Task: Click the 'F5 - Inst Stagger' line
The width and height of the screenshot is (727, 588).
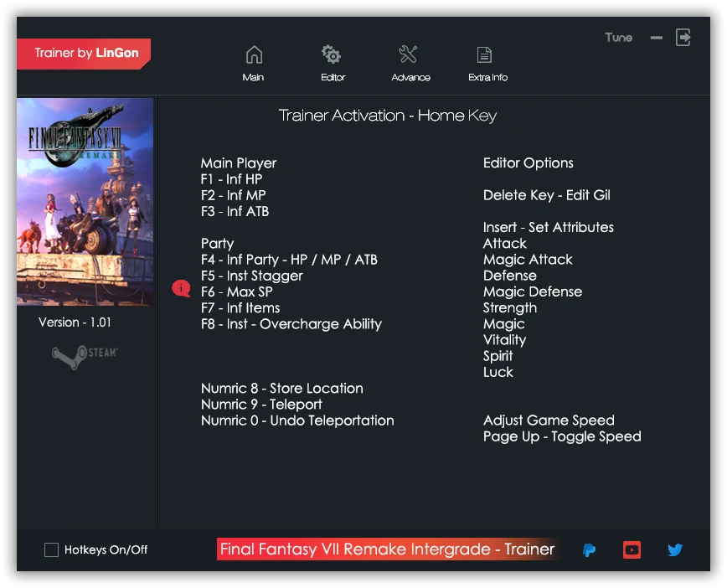Action: [252, 276]
